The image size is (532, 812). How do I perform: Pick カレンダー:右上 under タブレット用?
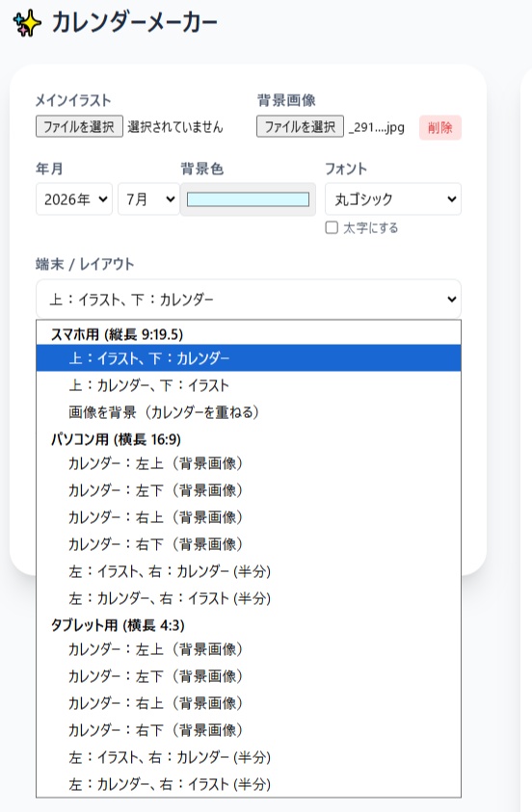(x=249, y=703)
